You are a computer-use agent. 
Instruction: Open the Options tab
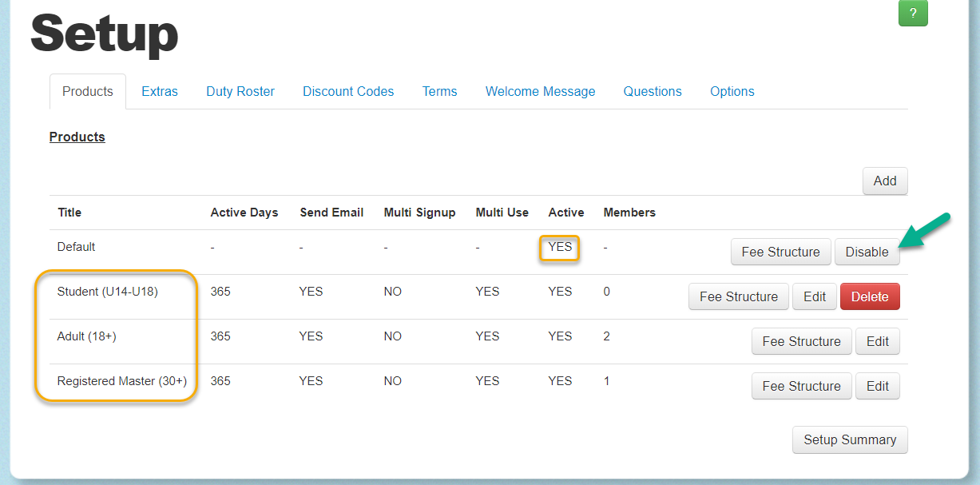coord(732,91)
